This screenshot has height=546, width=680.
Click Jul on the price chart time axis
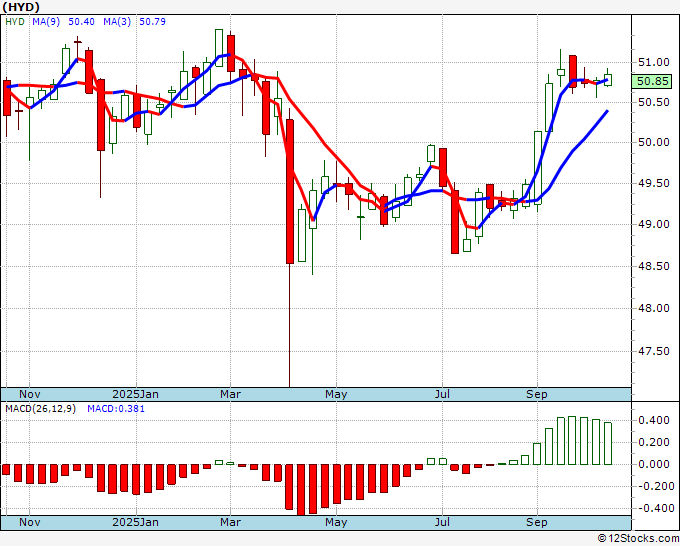(442, 394)
